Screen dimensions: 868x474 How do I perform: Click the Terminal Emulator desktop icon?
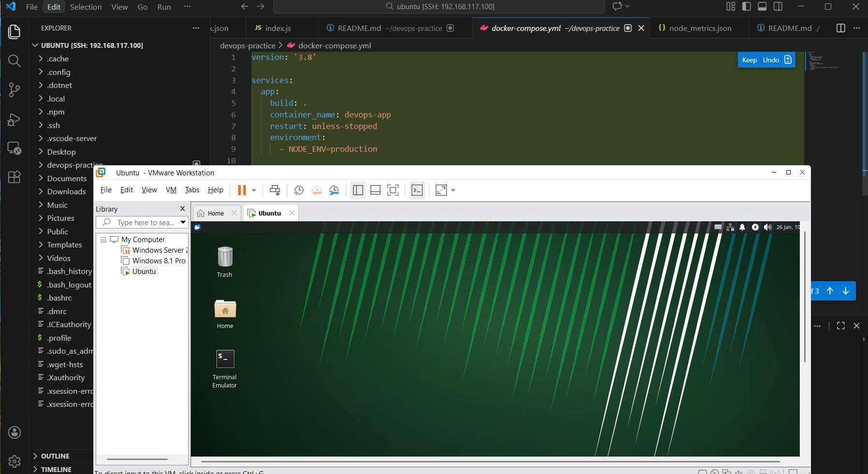point(225,359)
